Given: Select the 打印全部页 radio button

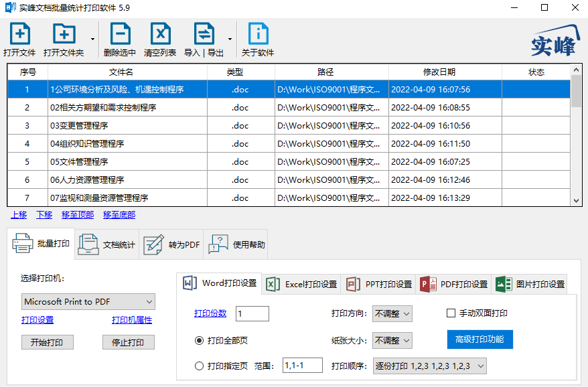Looking at the screenshot, I should (199, 341).
